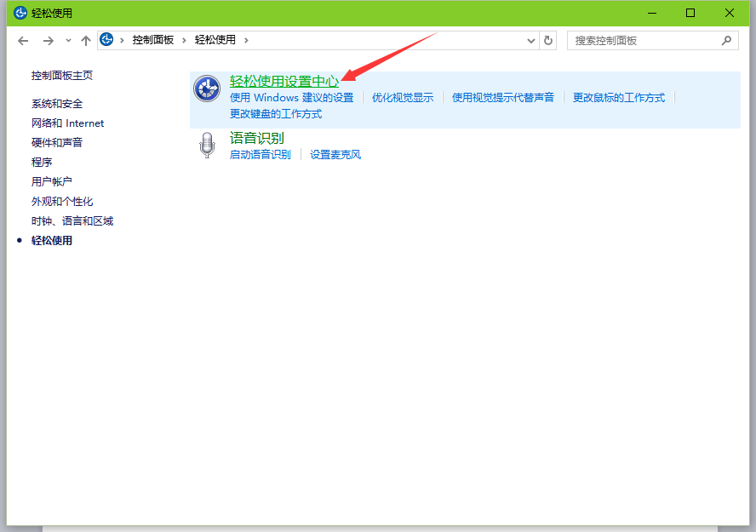Screen dimensions: 756x532
Task: Click the 优化视觉显示 link
Action: (x=403, y=98)
